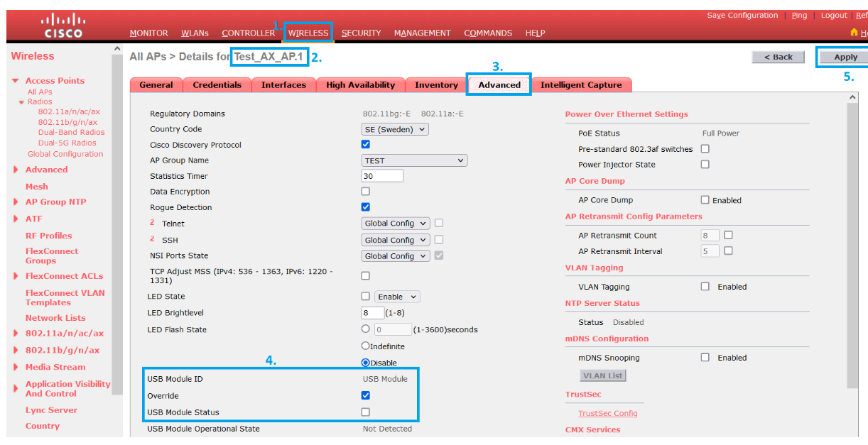This screenshot has height=445, width=868.
Task: Open the AP Group Name dropdown
Action: 415,160
